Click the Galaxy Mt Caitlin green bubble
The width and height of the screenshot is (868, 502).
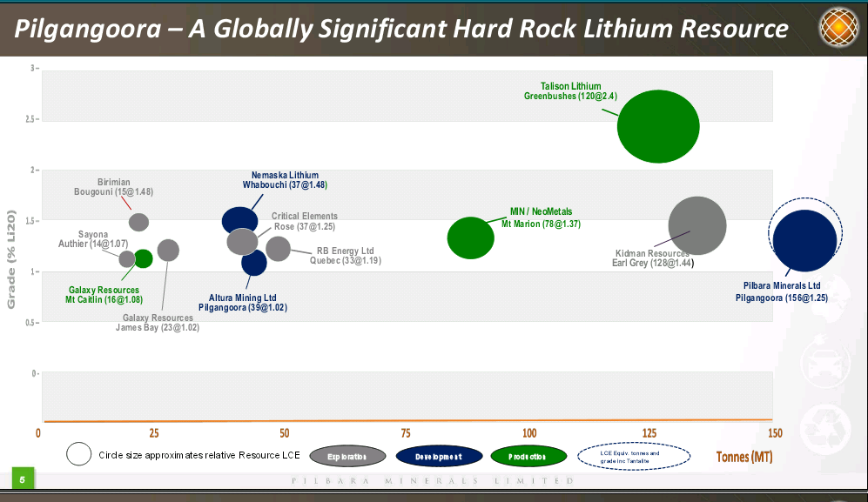(x=144, y=258)
